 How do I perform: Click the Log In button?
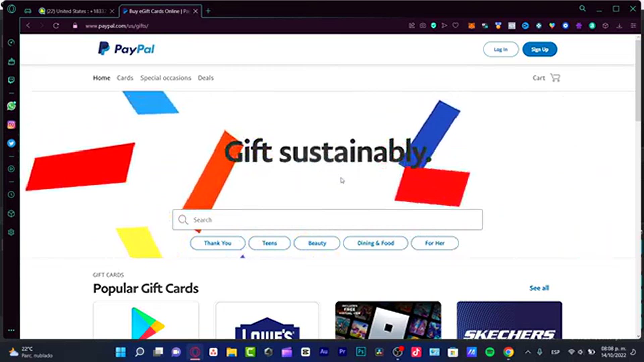pyautogui.click(x=501, y=49)
